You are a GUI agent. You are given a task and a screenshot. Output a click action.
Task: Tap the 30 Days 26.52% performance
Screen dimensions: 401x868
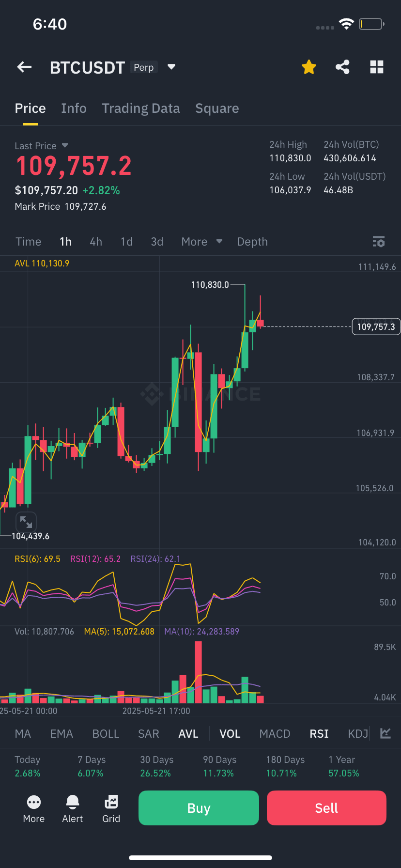tap(156, 766)
